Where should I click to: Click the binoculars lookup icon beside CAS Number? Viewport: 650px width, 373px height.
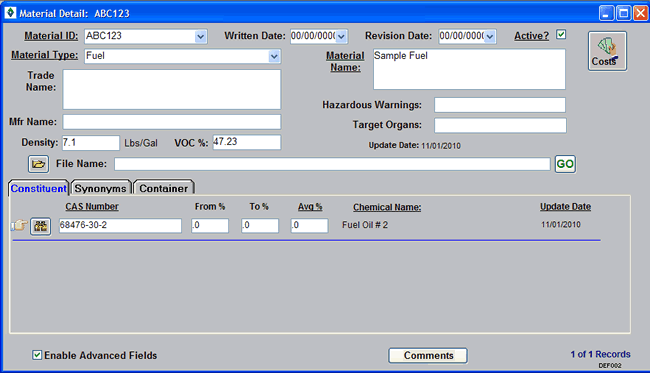click(x=41, y=226)
